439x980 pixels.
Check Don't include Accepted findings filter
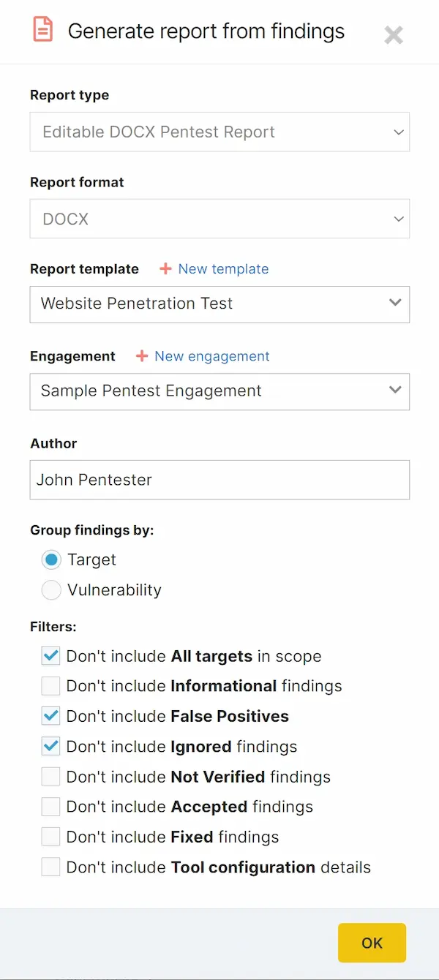[x=50, y=806]
